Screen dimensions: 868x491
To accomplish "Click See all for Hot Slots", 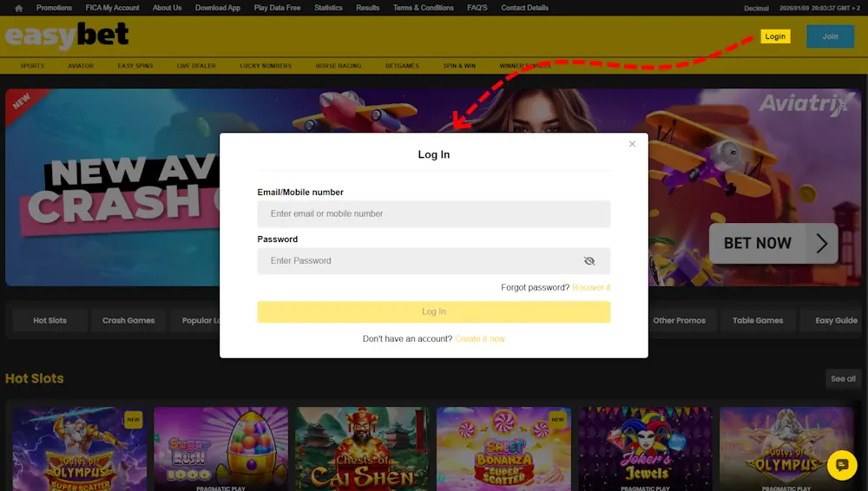I will [843, 379].
